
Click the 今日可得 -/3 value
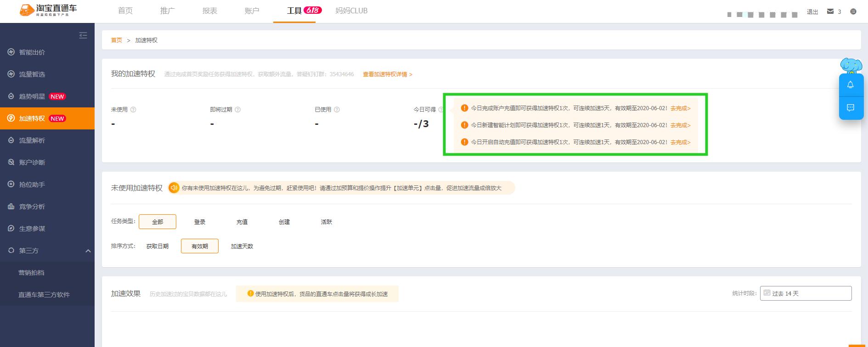tap(421, 123)
